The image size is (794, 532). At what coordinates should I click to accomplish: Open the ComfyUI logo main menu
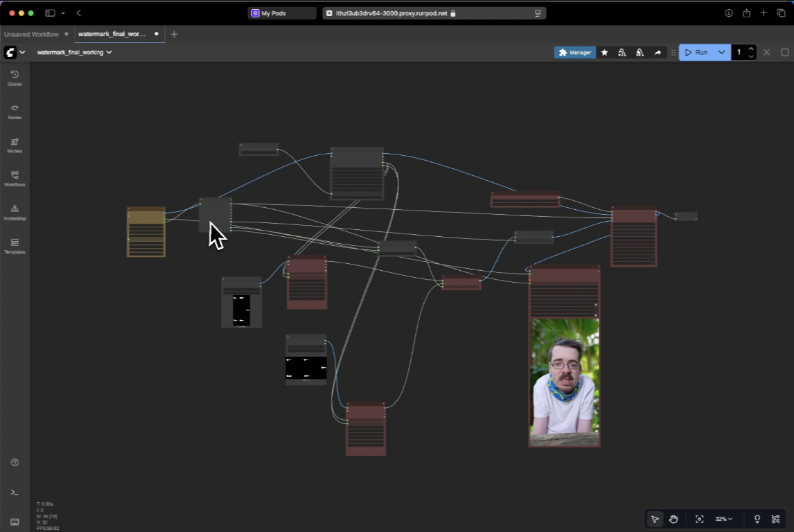[x=15, y=52]
